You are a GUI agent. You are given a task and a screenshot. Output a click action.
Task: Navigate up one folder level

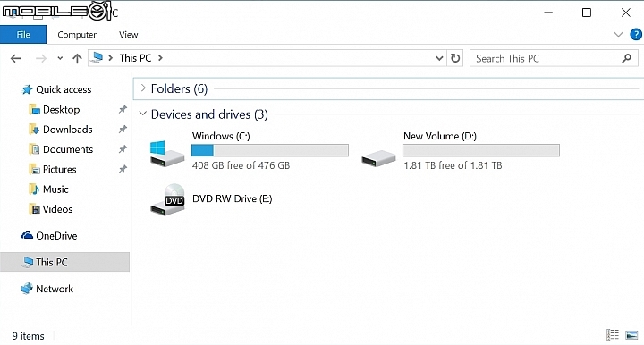pyautogui.click(x=77, y=59)
